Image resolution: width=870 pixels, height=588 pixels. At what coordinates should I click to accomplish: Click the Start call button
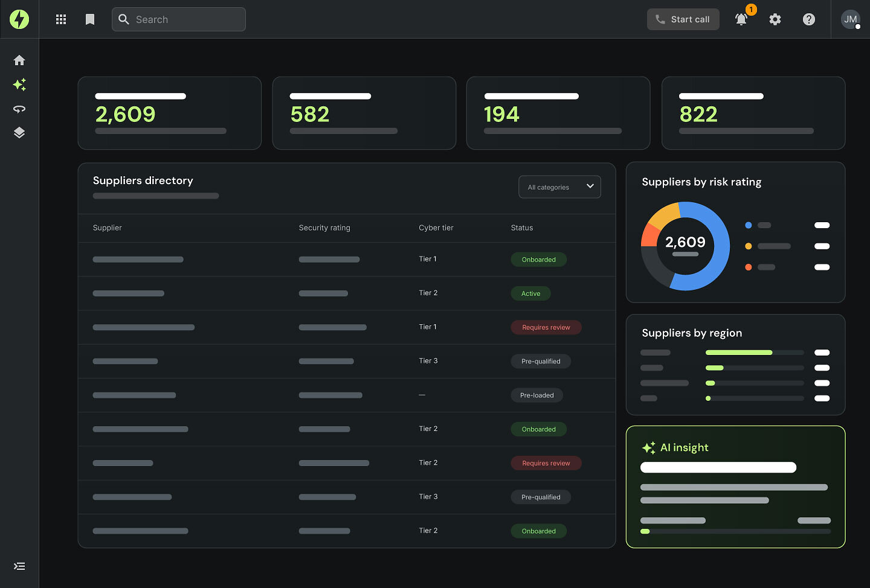683,19
